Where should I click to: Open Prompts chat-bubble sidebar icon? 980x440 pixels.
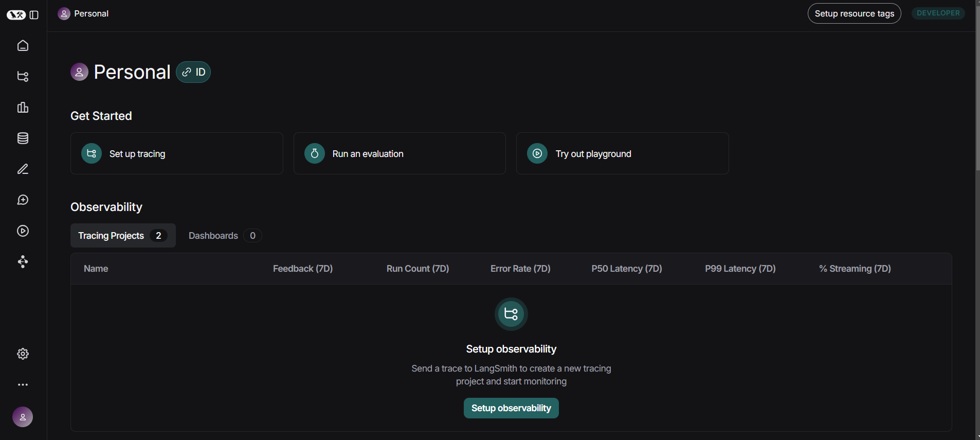[x=23, y=200]
